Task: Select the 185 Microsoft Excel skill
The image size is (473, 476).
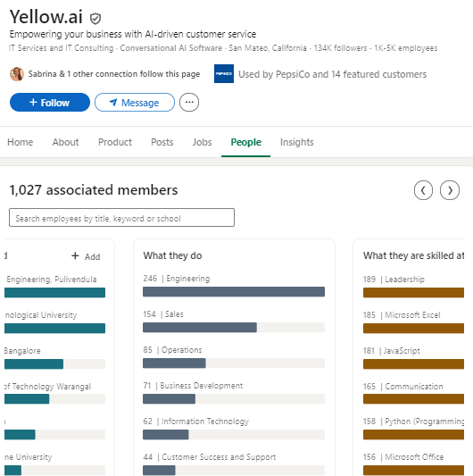Action: click(x=413, y=322)
